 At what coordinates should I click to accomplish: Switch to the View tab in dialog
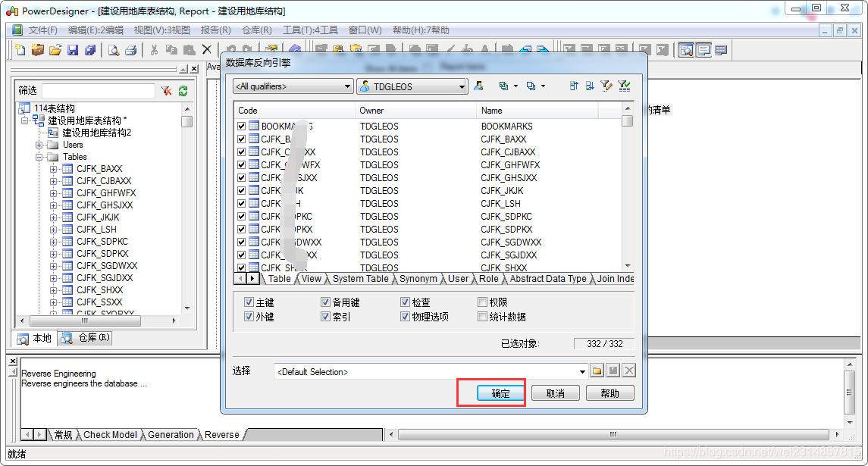(x=312, y=279)
